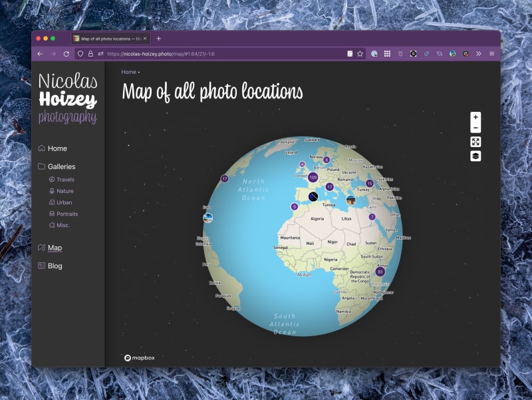The image size is (532, 400).
Task: Open the grid apps extension icon
Action: (x=387, y=54)
